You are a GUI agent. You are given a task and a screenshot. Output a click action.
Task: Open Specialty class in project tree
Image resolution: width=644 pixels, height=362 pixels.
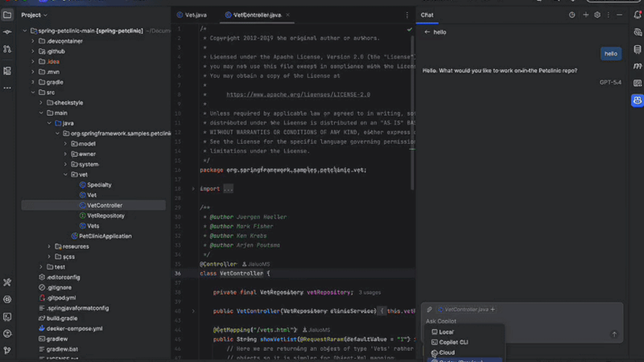99,185
